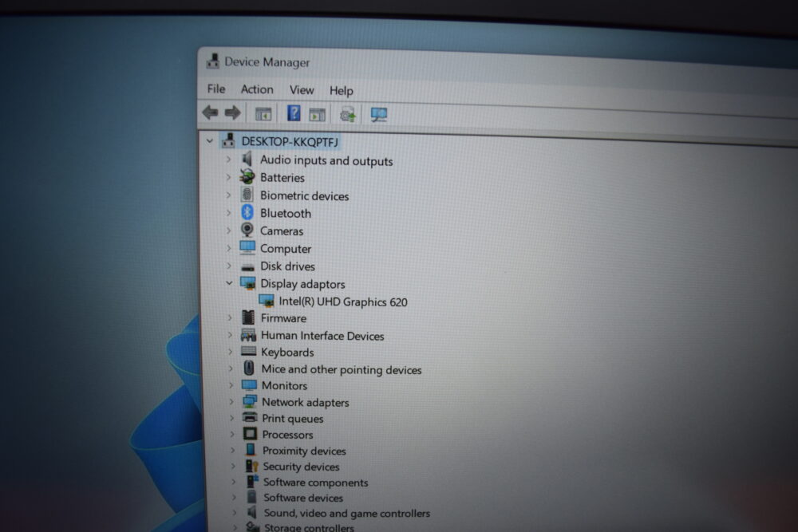Select the Human Interface Devices label
Screen dimensions: 798x532
pyautogui.click(x=322, y=336)
